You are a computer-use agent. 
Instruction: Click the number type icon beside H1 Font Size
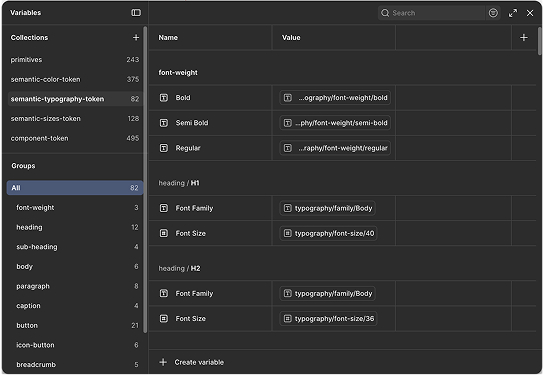coord(164,233)
